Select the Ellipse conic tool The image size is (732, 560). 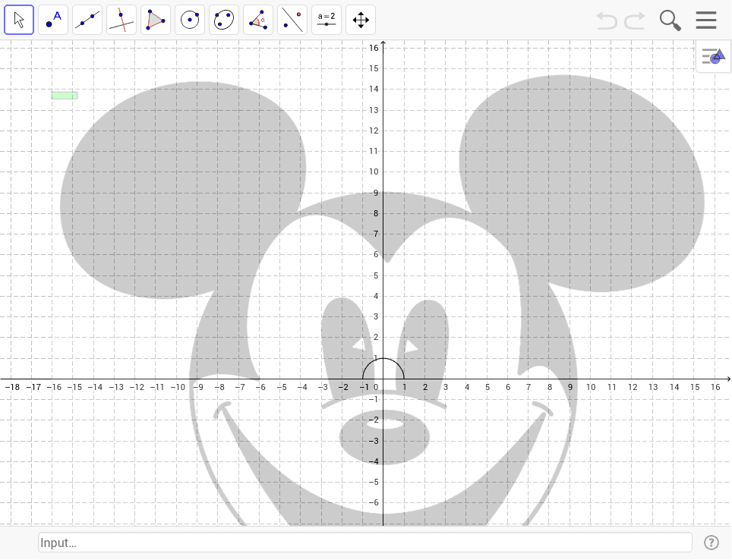[224, 20]
